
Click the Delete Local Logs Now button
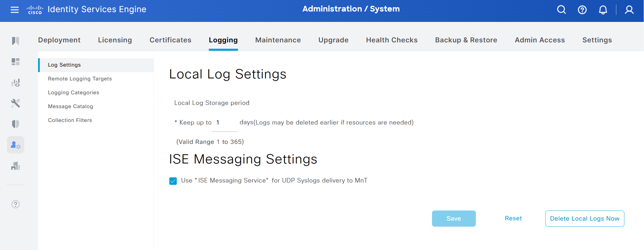click(584, 219)
